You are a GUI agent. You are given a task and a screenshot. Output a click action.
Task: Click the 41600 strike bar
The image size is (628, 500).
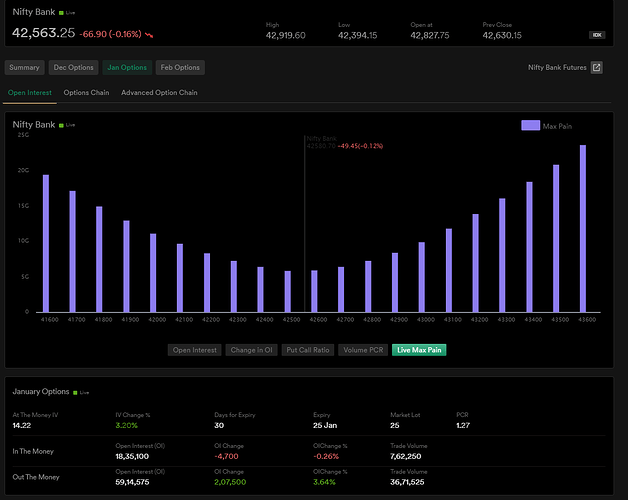tap(46, 243)
